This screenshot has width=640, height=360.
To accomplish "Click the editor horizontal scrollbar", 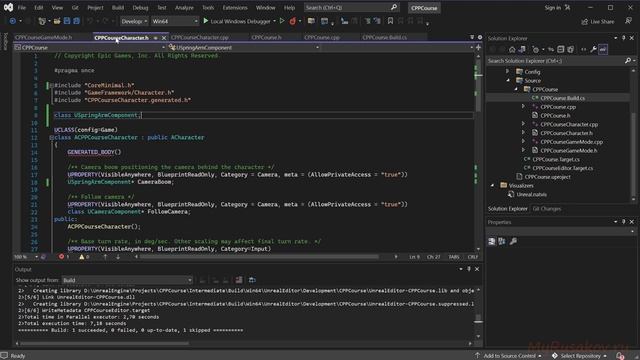I will point(259,257).
